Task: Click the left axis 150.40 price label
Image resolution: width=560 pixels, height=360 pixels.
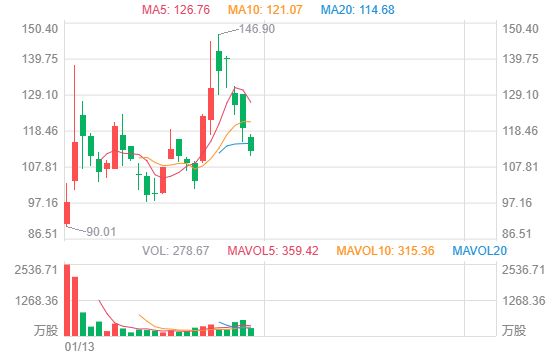Action: pos(40,29)
